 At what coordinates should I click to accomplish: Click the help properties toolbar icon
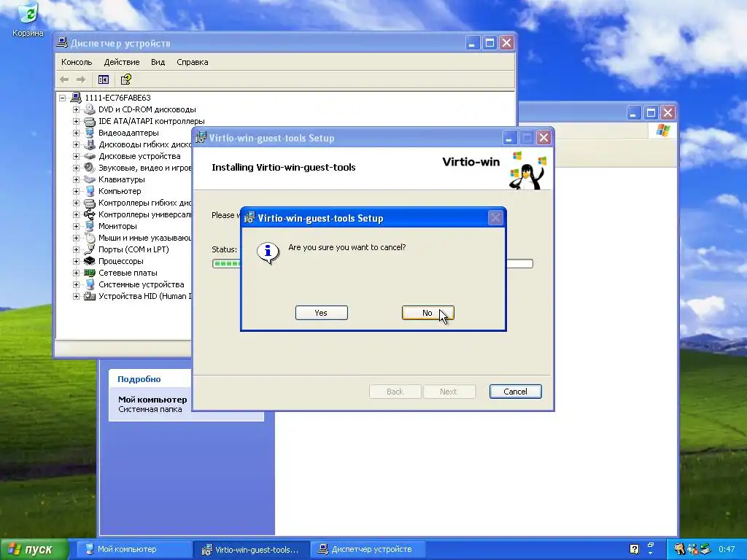[125, 79]
